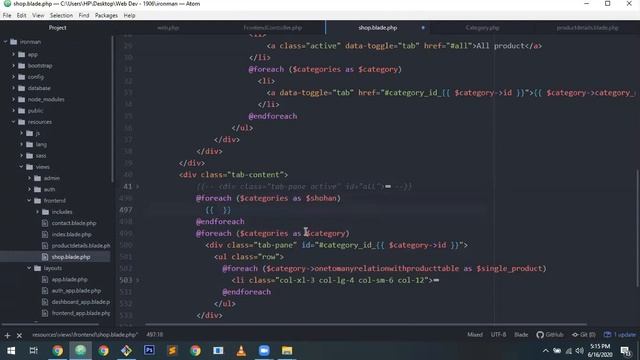Expand the includes folder chevron

[38, 212]
